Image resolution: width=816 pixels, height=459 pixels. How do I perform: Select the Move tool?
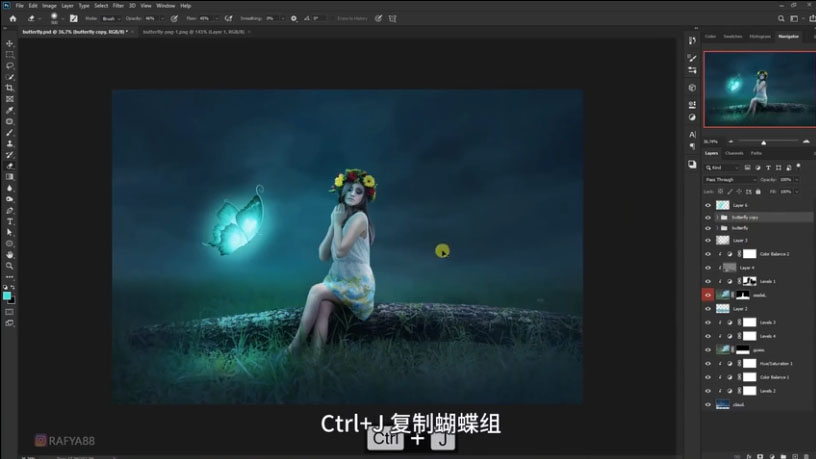click(x=9, y=43)
